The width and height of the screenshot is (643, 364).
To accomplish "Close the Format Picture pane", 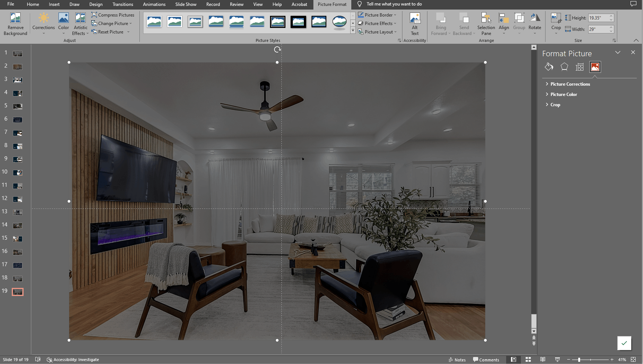I will coord(633,53).
